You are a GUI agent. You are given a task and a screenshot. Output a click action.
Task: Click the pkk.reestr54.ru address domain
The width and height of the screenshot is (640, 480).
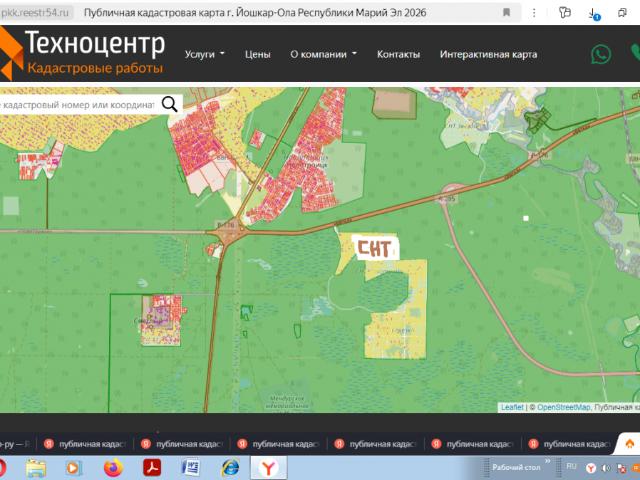(x=35, y=13)
